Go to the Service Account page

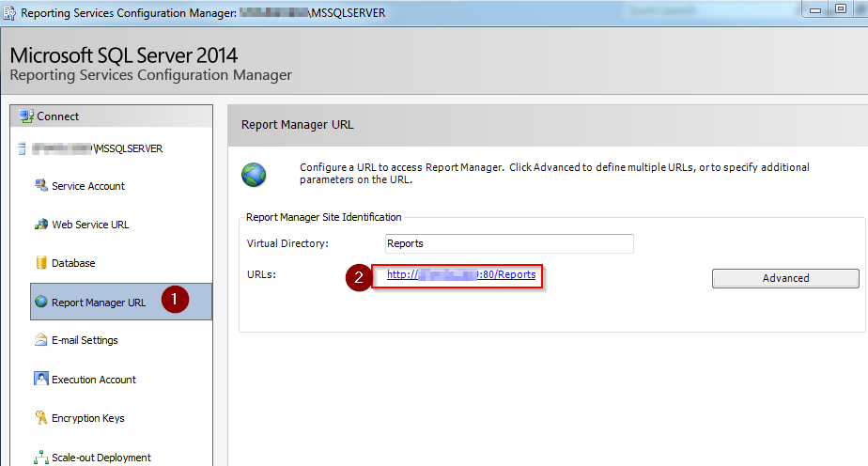(88, 186)
